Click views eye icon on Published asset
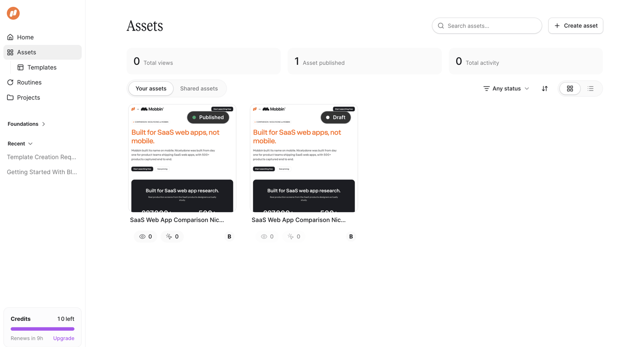This screenshot has height=347, width=644. [142, 237]
